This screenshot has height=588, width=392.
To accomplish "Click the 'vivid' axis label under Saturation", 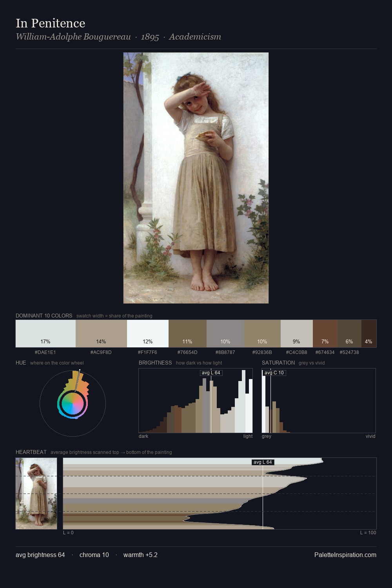I will pos(370,436).
